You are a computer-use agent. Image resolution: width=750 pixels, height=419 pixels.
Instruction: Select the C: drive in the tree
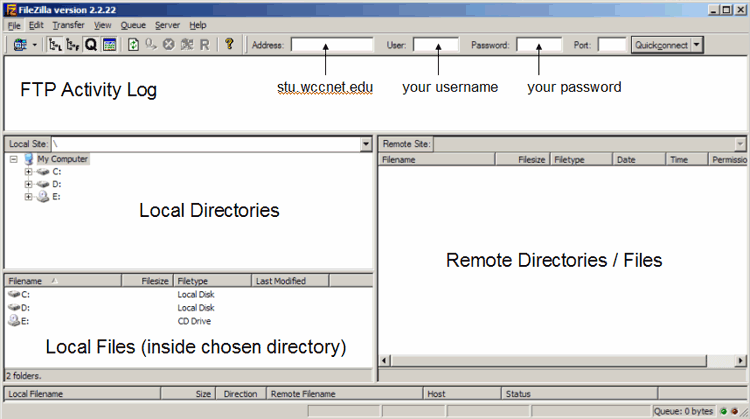click(57, 171)
